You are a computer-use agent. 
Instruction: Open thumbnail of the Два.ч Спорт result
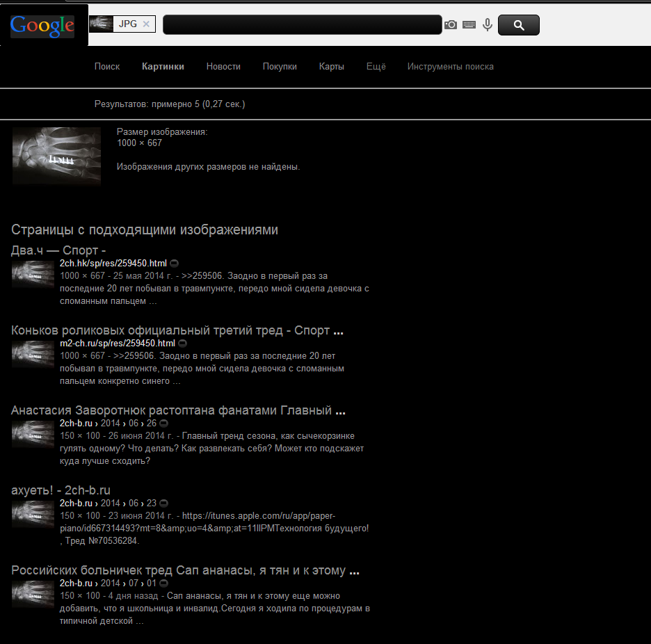[x=33, y=274]
